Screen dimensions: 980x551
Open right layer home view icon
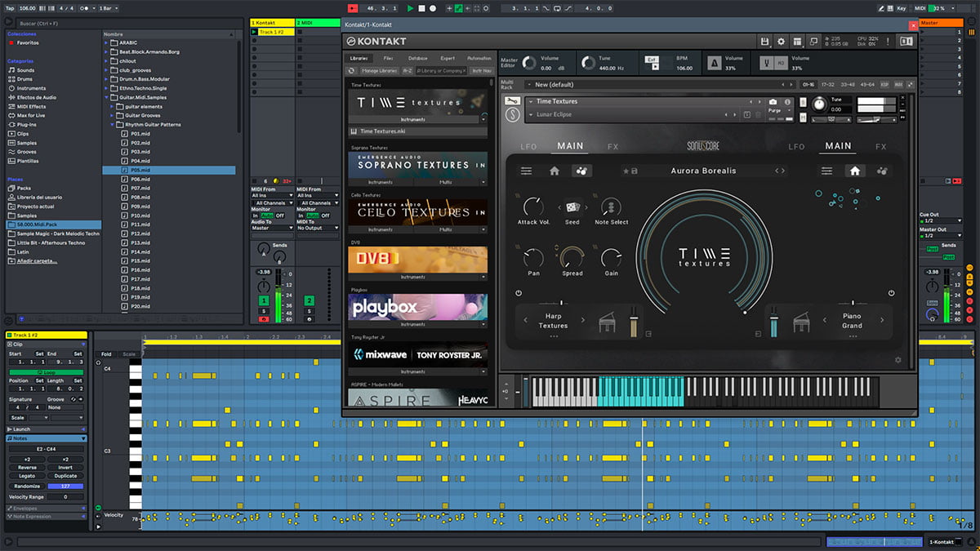point(854,171)
